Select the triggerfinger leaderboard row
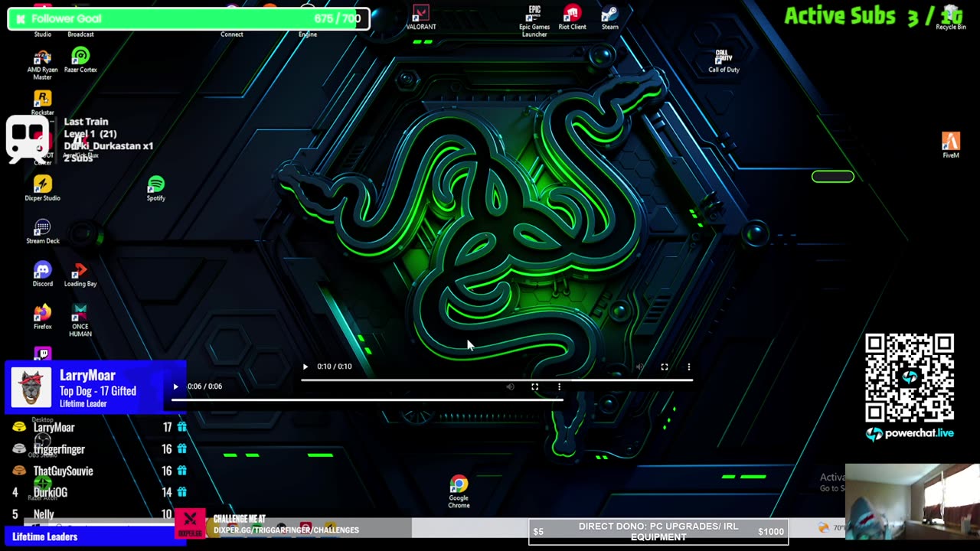Screen dimensions: 980x551 (99, 449)
